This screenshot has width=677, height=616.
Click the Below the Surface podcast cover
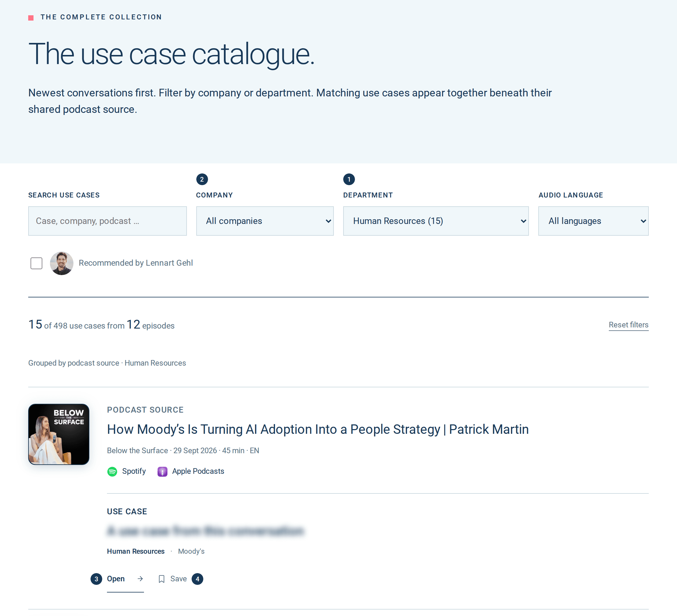[59, 434]
